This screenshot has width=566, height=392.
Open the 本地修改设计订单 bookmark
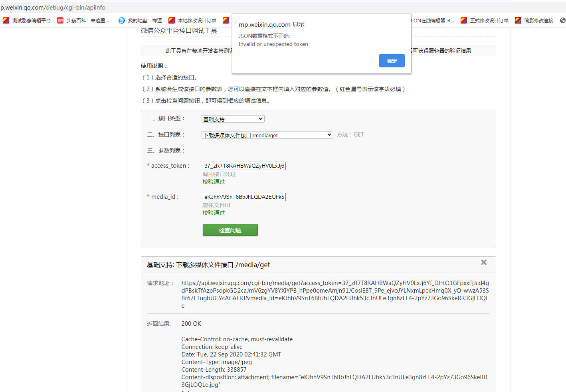point(192,20)
